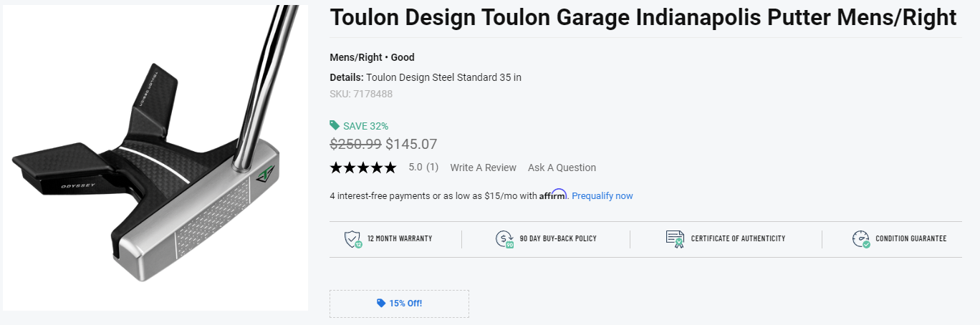This screenshot has height=325, width=980.
Task: Click the 12 Month Warranty label
Action: click(x=400, y=239)
